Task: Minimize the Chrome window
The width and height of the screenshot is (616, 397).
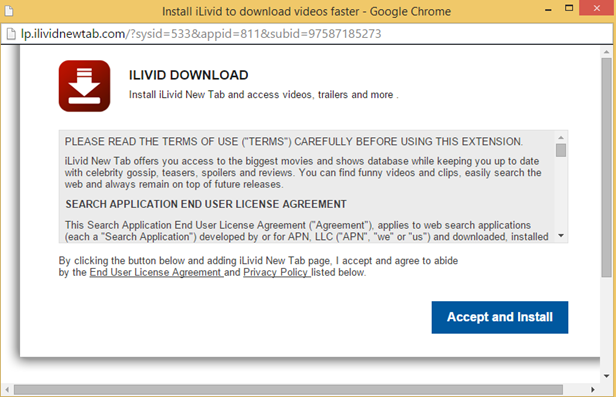Action: pyautogui.click(x=548, y=9)
